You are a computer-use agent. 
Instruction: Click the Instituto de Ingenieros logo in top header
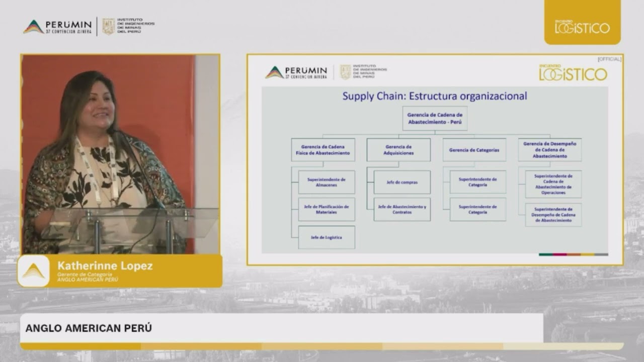(x=128, y=26)
